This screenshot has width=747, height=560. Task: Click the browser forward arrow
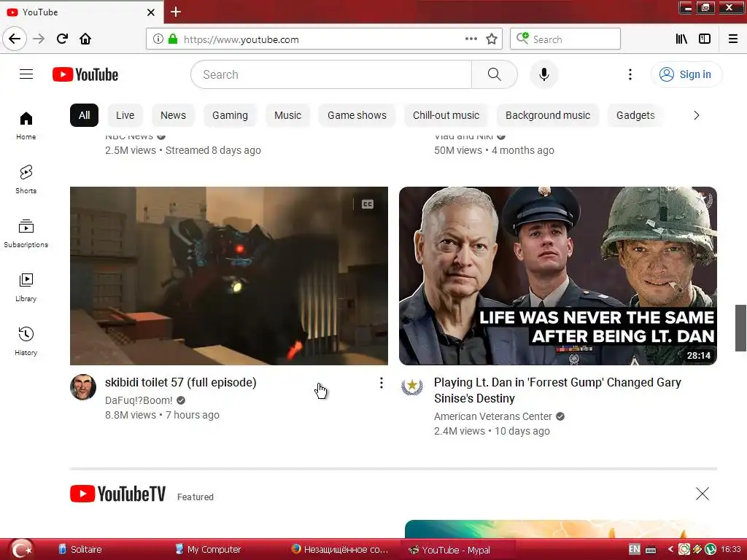(x=39, y=39)
